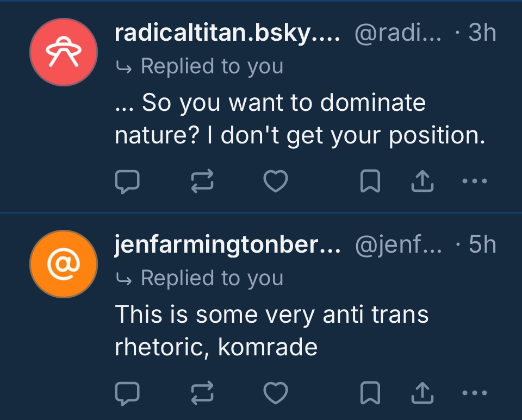This screenshot has height=420, width=522.
Task: Reply to radicaltitan's post
Action: (x=128, y=183)
